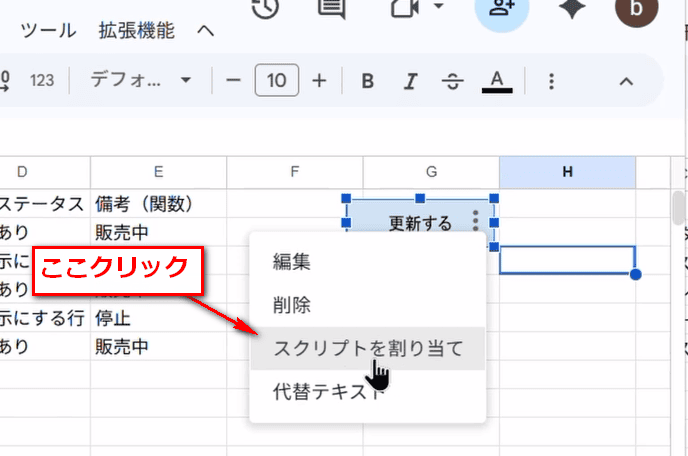Toggle strikethrough formatting

(x=452, y=81)
